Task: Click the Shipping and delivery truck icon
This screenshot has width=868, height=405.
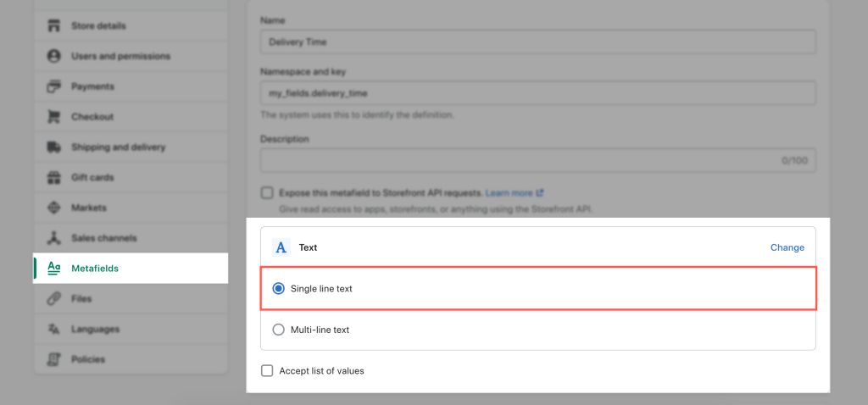Action: pos(53,147)
